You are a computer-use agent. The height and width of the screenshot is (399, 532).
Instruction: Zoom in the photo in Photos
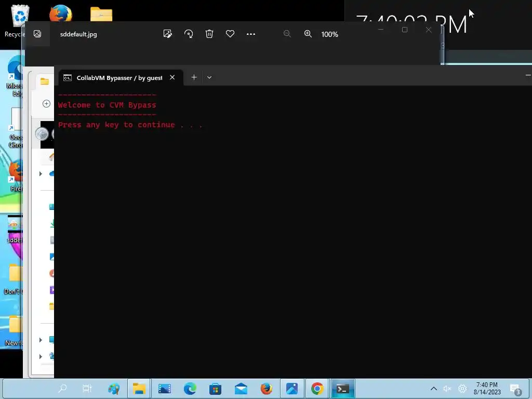click(x=308, y=34)
